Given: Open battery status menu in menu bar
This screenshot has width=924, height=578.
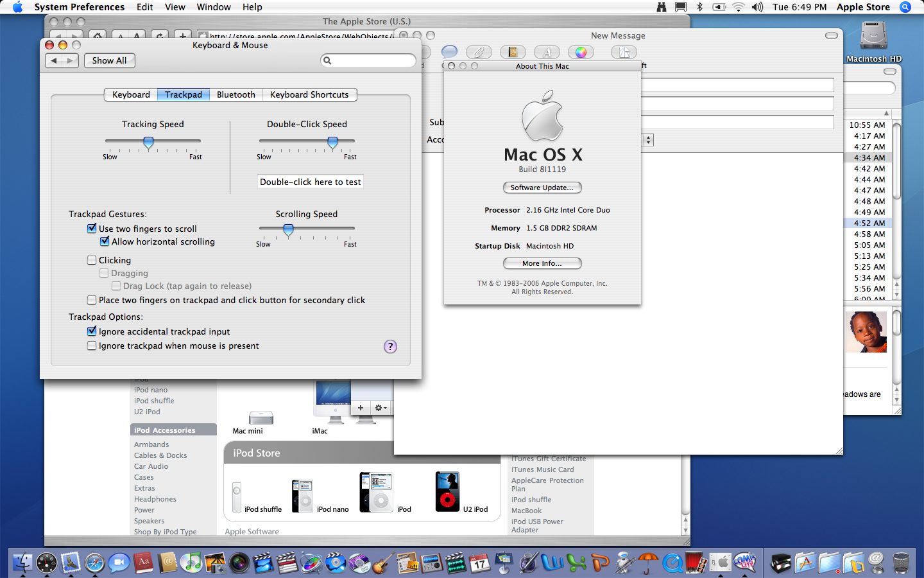Looking at the screenshot, I should pos(719,7).
